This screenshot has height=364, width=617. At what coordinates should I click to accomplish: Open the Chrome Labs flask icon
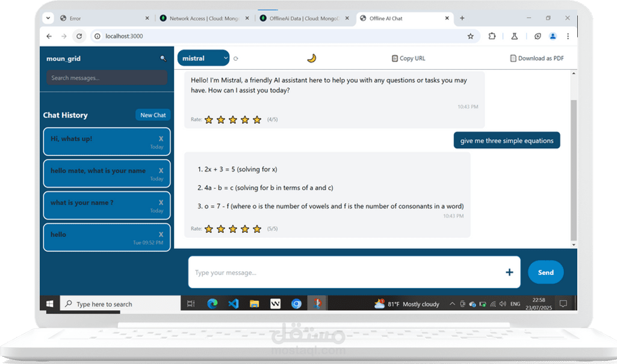point(514,36)
